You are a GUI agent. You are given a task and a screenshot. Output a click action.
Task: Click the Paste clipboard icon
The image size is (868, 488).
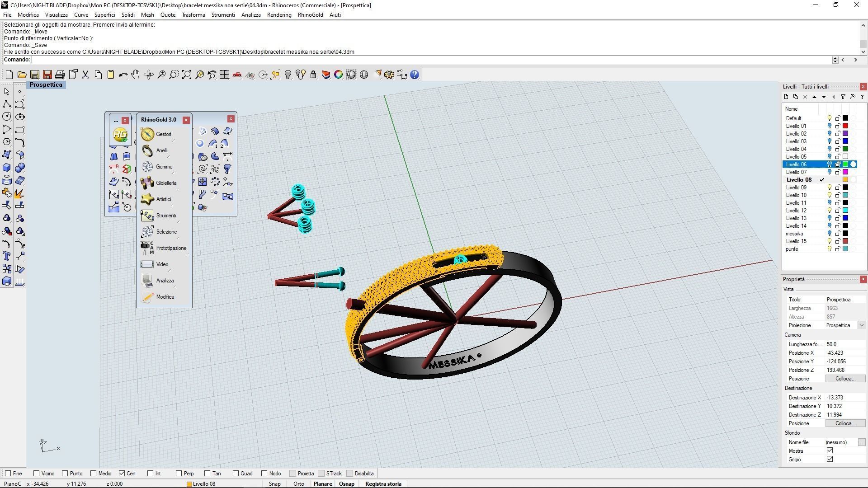111,75
